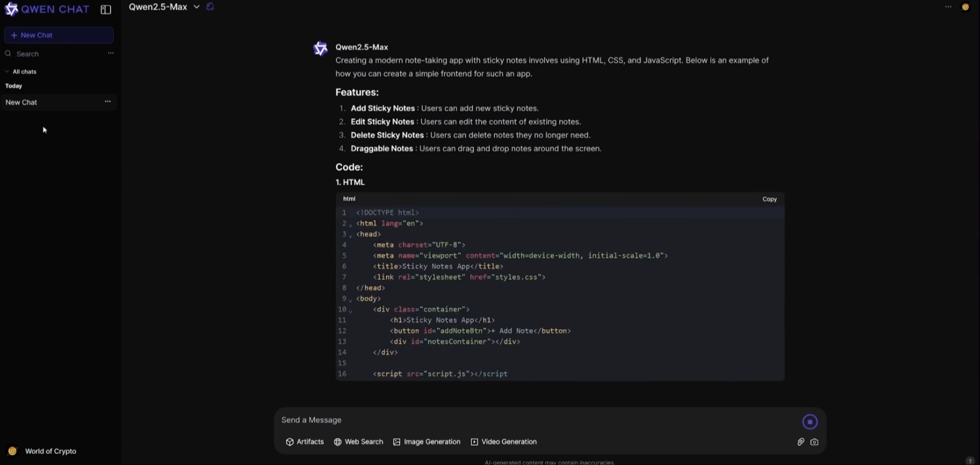Start a New Chat from sidebar
Image resolution: width=980 pixels, height=465 pixels.
point(59,35)
